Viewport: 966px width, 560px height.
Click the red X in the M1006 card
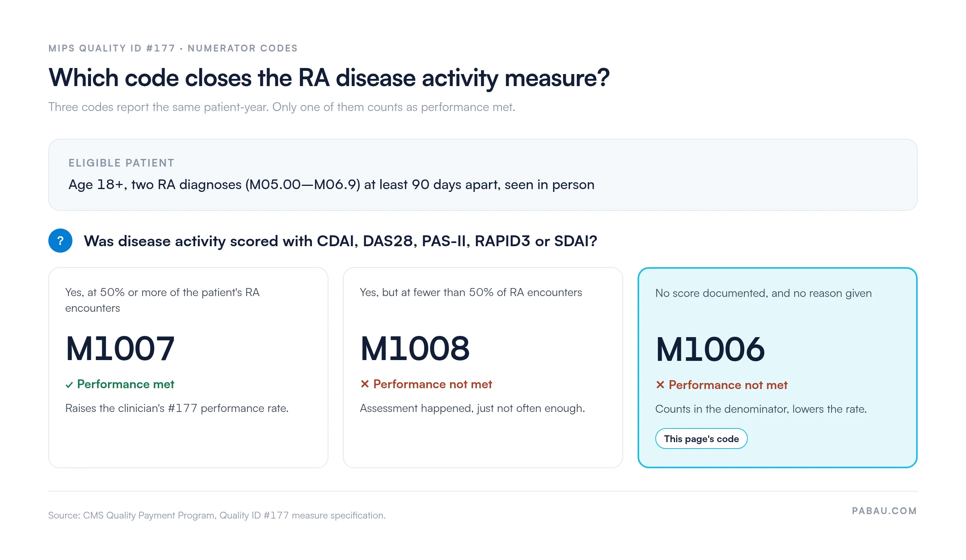coord(660,385)
